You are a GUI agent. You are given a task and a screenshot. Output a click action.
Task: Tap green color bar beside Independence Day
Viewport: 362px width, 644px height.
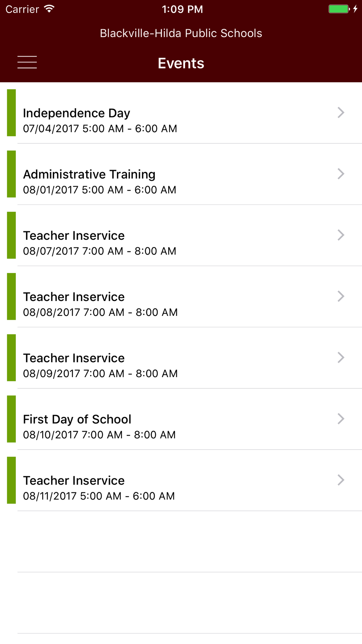point(12,113)
